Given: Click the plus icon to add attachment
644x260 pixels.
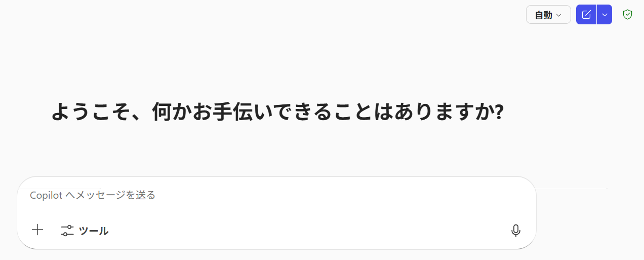Looking at the screenshot, I should tap(37, 230).
